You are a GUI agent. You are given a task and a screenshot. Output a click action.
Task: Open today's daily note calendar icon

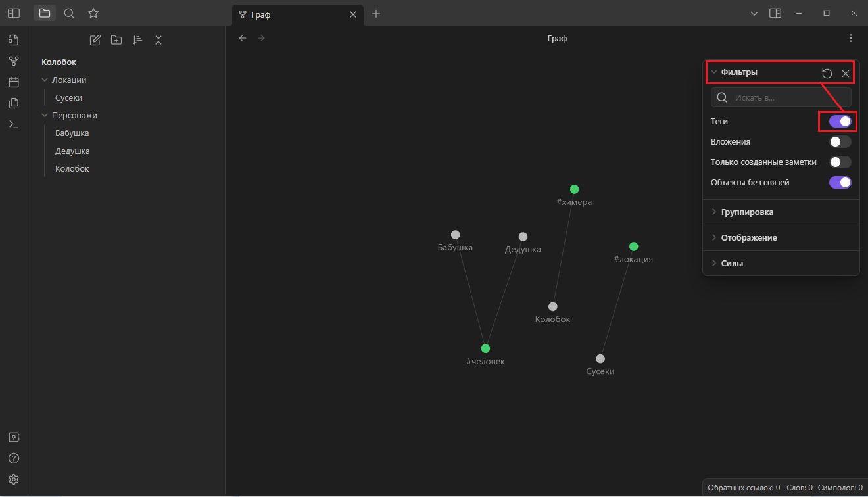point(14,82)
